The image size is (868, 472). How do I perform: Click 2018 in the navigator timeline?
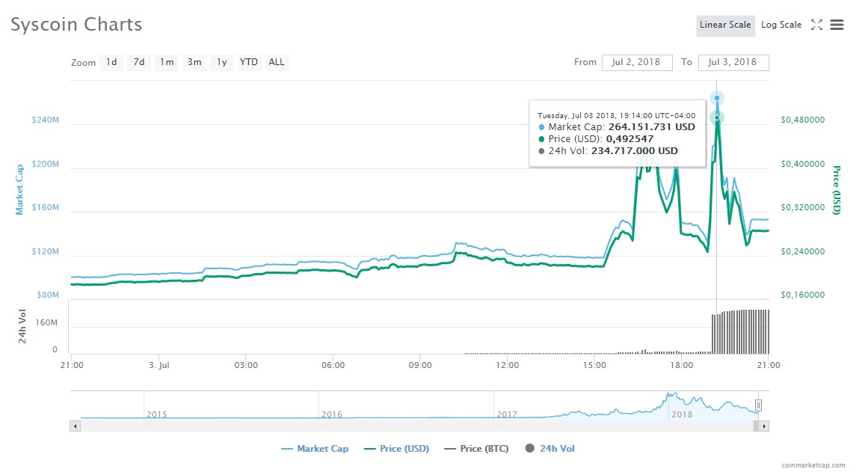click(681, 414)
